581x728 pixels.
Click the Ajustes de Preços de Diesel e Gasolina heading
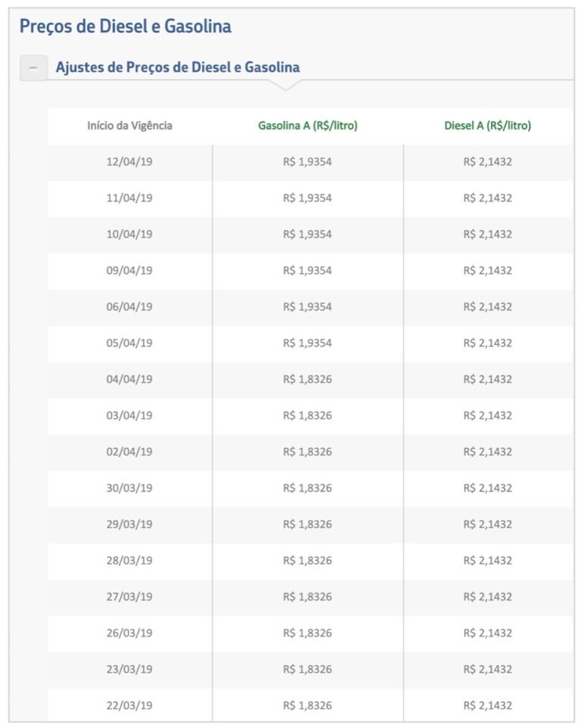(178, 67)
